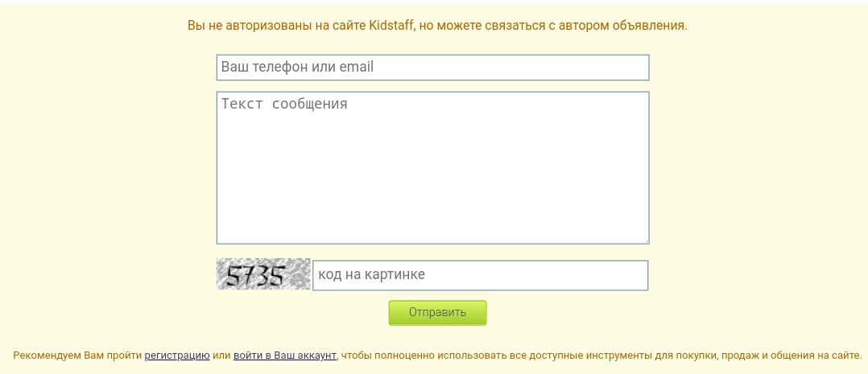Click the 'Ваш телефон или email' placeholder
This screenshot has width=868, height=374.
click(297, 68)
